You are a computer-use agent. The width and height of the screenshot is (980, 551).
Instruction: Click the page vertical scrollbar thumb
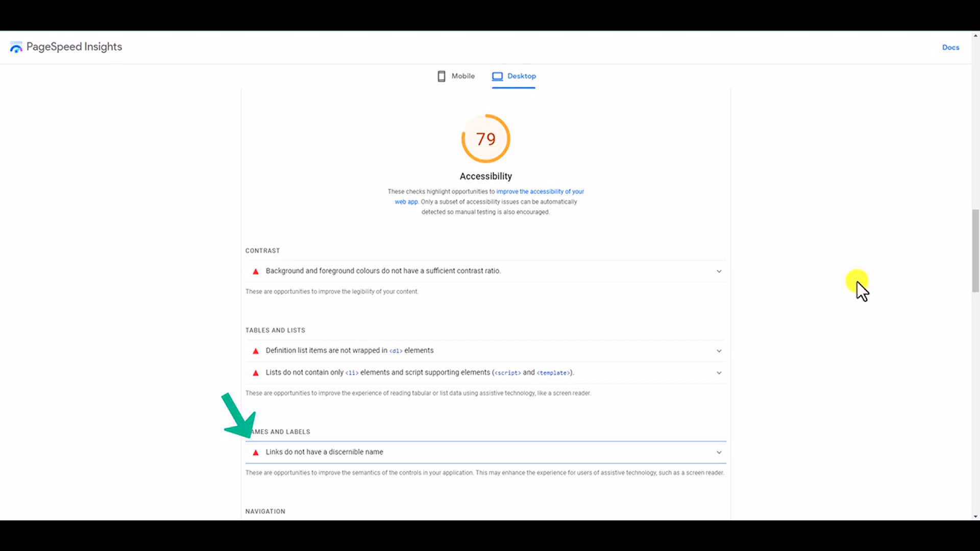point(975,251)
